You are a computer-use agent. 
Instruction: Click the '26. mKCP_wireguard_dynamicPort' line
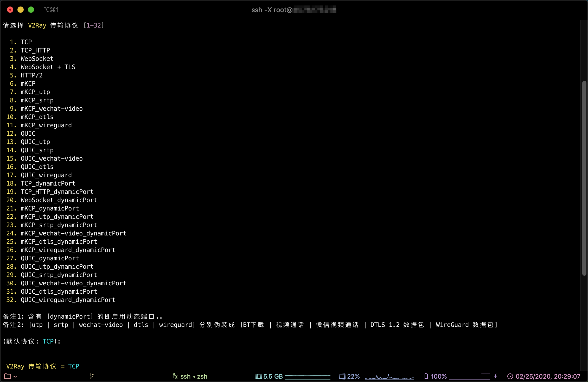(x=61, y=250)
